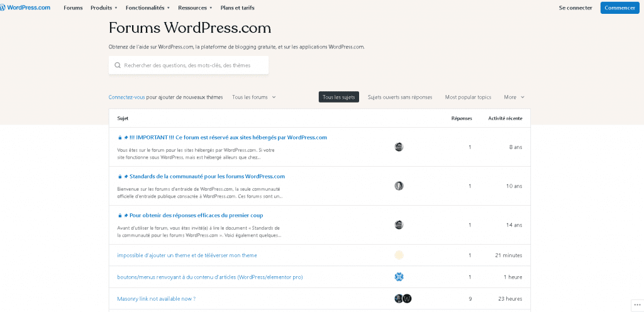Click the three-dots icon at bottom right

(x=636, y=304)
